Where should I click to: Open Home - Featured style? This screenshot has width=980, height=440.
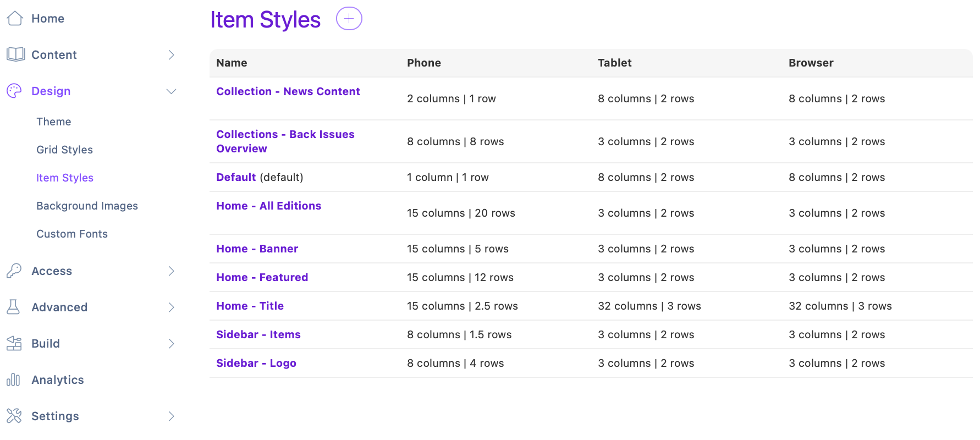pyautogui.click(x=262, y=277)
